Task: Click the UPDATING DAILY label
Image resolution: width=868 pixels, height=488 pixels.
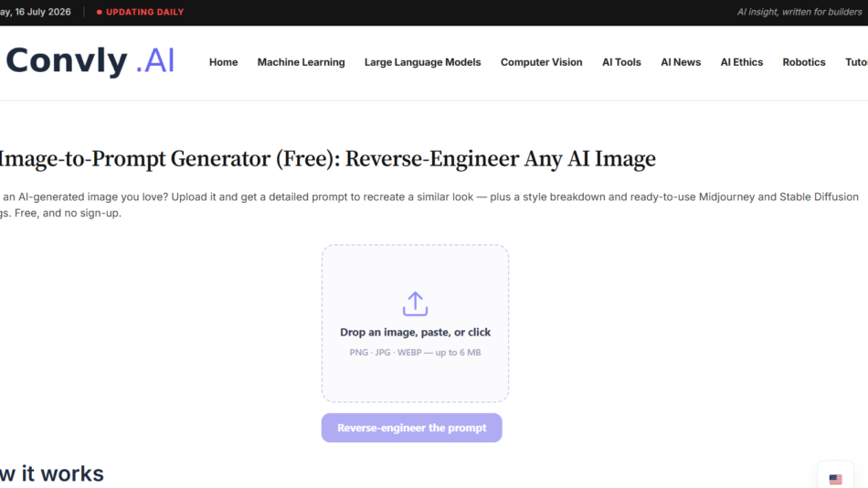Action: point(140,12)
